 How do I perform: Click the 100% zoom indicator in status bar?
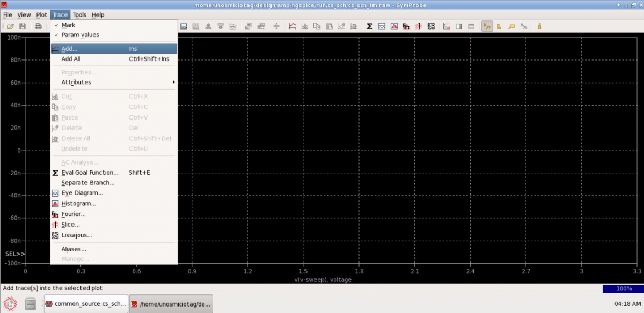[x=624, y=288]
